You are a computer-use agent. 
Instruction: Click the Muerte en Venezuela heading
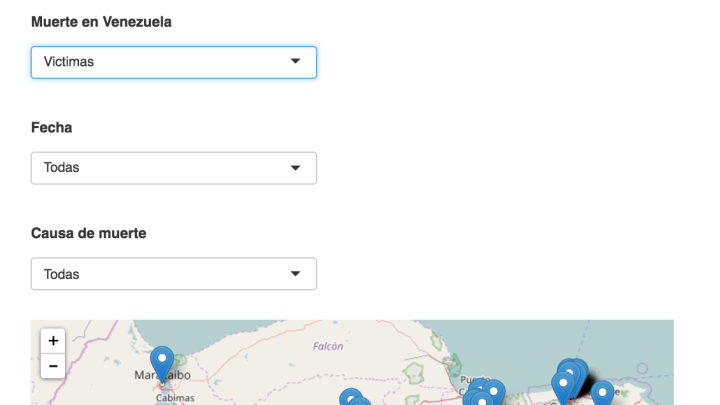(101, 22)
